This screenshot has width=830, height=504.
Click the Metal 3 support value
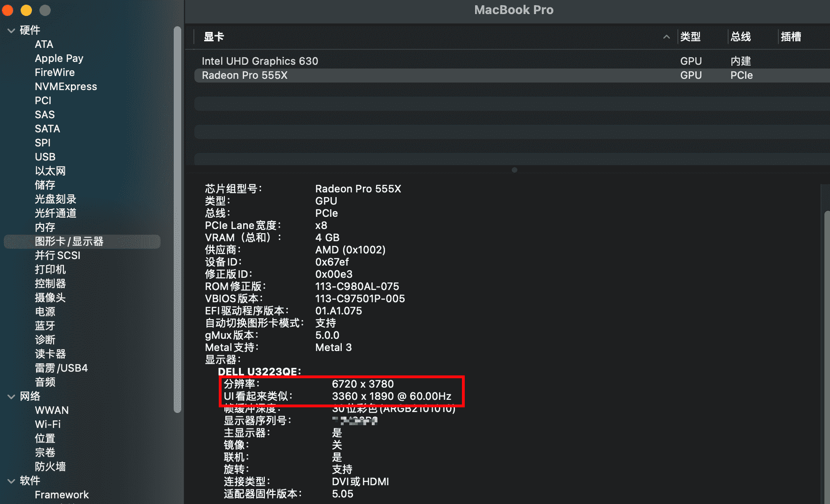333,347
